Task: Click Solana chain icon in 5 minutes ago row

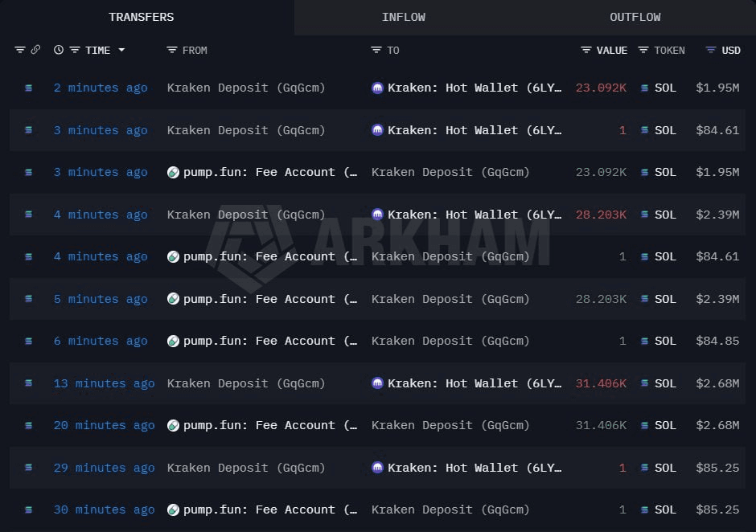Action: tap(28, 299)
